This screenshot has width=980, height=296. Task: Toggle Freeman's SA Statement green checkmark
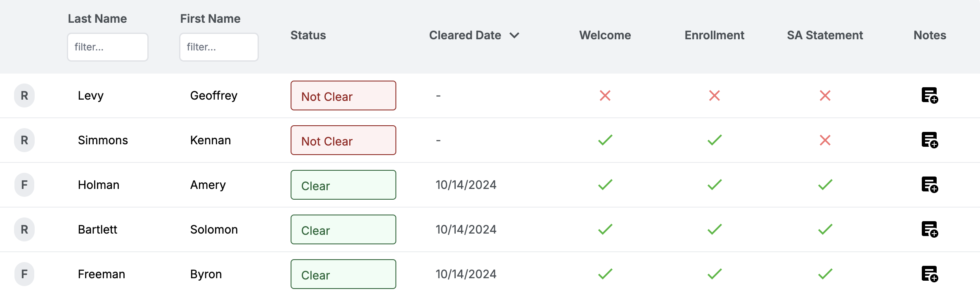[x=825, y=274]
